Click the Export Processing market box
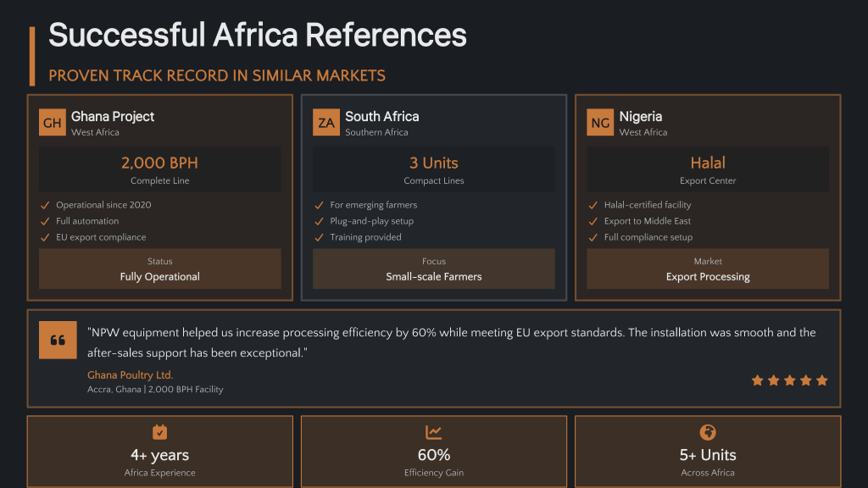The height and width of the screenshot is (488, 868). pyautogui.click(x=708, y=269)
